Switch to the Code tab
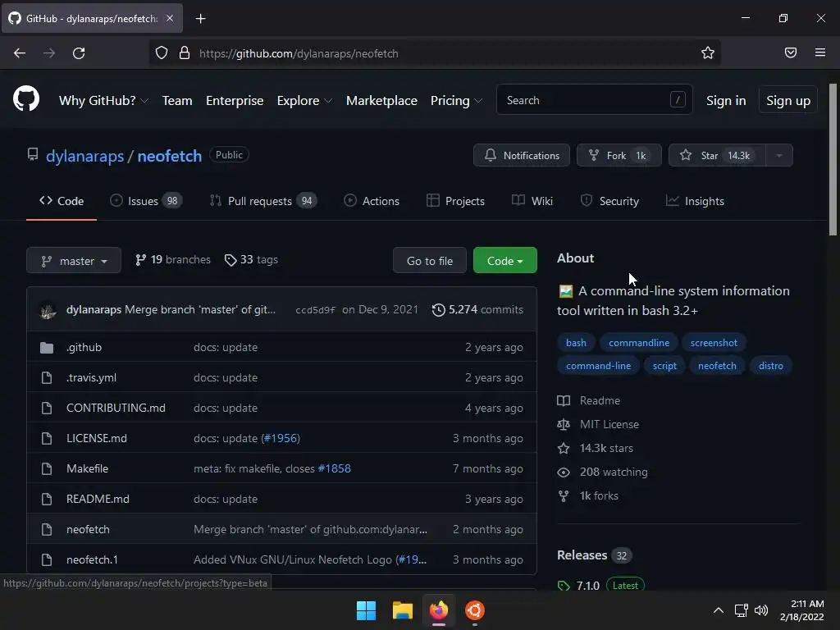Image resolution: width=840 pixels, height=630 pixels. coord(62,201)
